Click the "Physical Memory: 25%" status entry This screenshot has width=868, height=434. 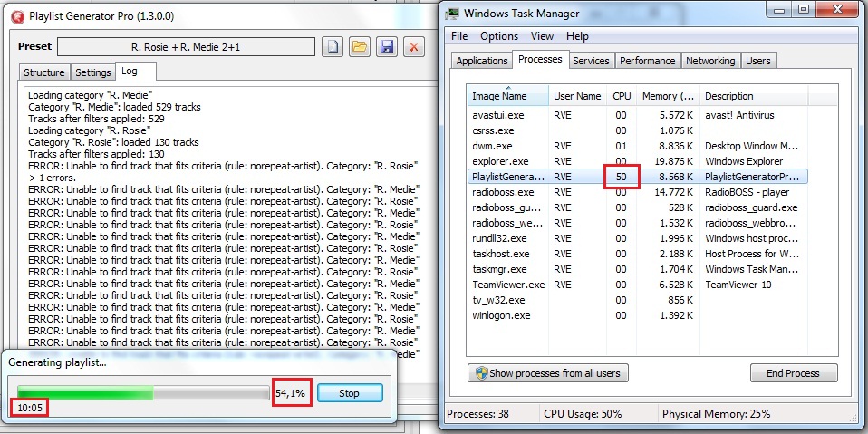pyautogui.click(x=717, y=414)
